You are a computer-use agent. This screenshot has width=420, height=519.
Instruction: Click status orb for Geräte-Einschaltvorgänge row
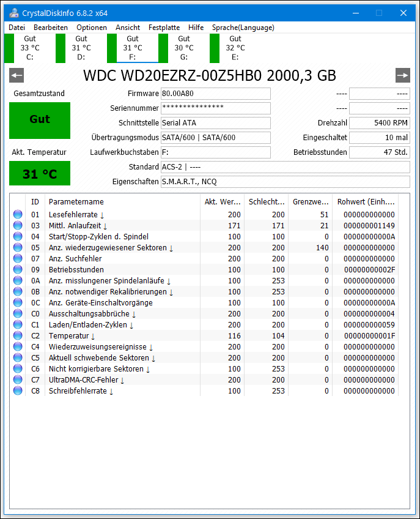pyautogui.click(x=18, y=302)
